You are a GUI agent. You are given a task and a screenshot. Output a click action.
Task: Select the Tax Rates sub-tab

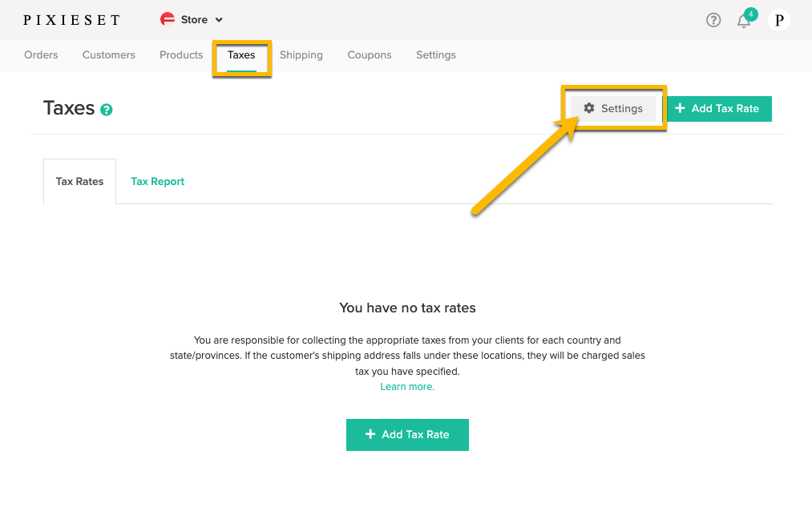pos(79,181)
